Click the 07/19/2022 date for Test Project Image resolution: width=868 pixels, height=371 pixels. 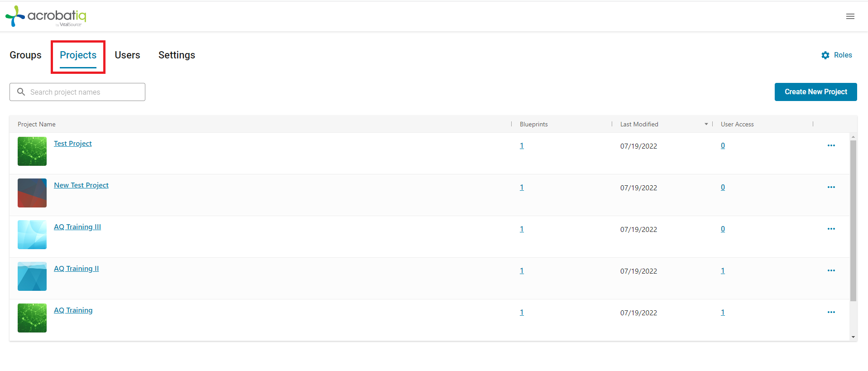(x=638, y=146)
